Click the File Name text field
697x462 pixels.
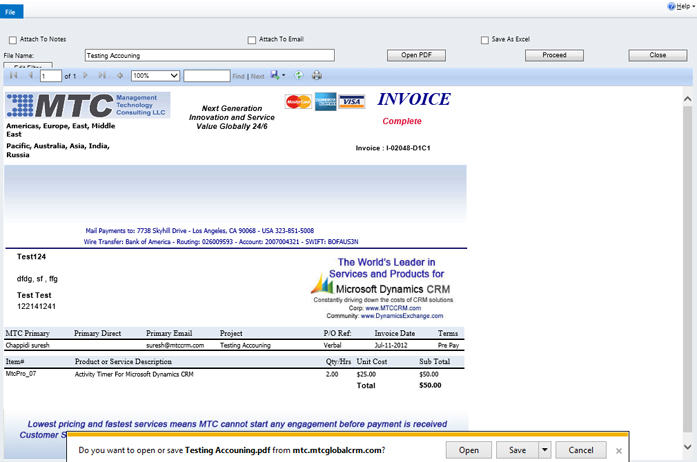tap(208, 56)
